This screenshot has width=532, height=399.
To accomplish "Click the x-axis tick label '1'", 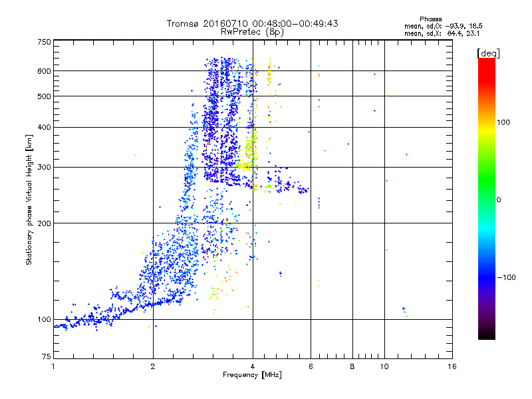I will click(x=53, y=366).
